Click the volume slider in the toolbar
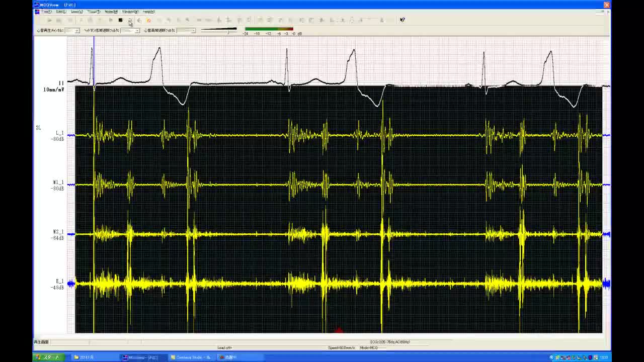This screenshot has width=644, height=362. tap(219, 30)
